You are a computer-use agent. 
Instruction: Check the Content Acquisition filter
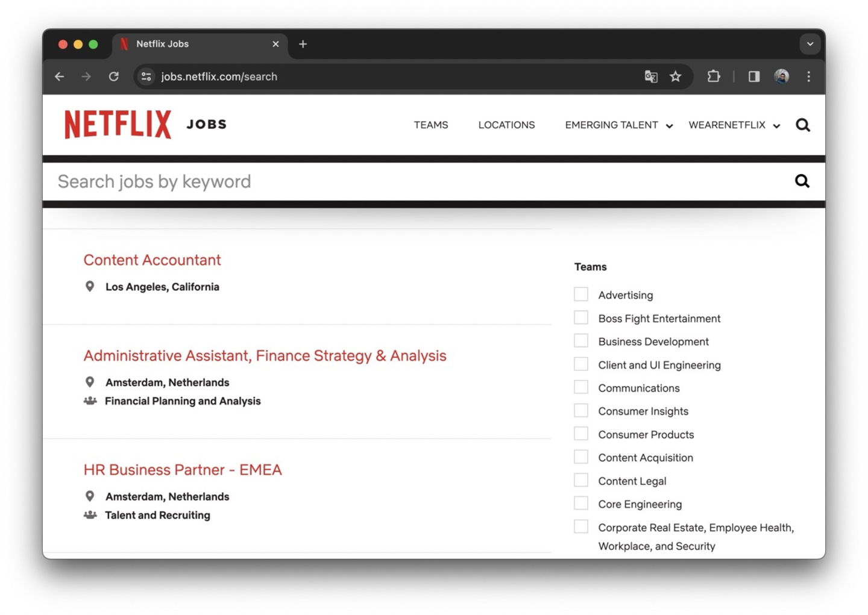[x=581, y=457]
